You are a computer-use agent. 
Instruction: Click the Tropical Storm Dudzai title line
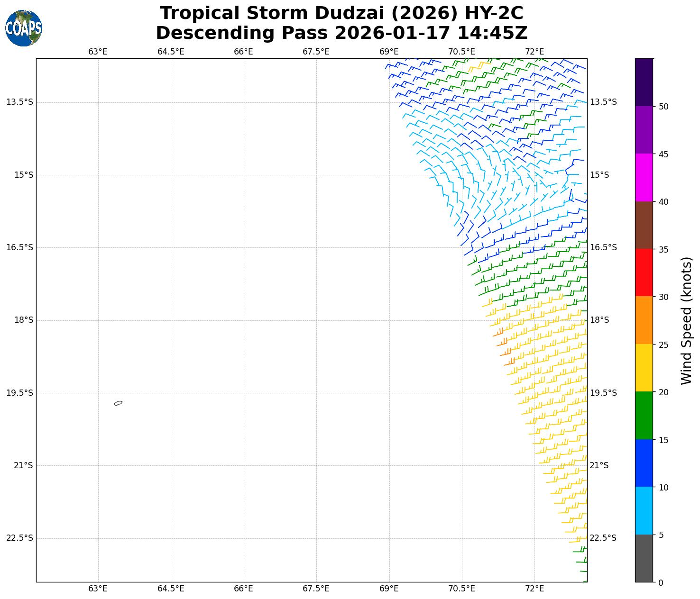pyautogui.click(x=341, y=13)
